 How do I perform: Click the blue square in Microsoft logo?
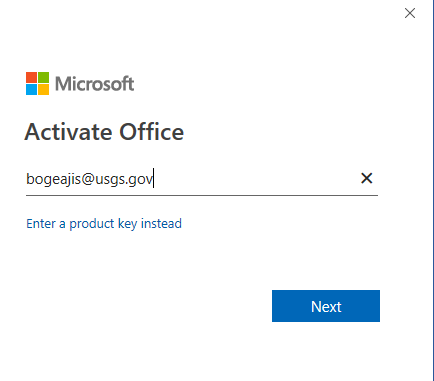[32, 90]
